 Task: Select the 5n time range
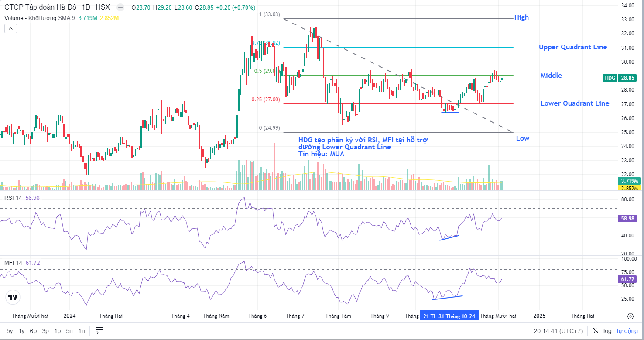click(x=69, y=331)
